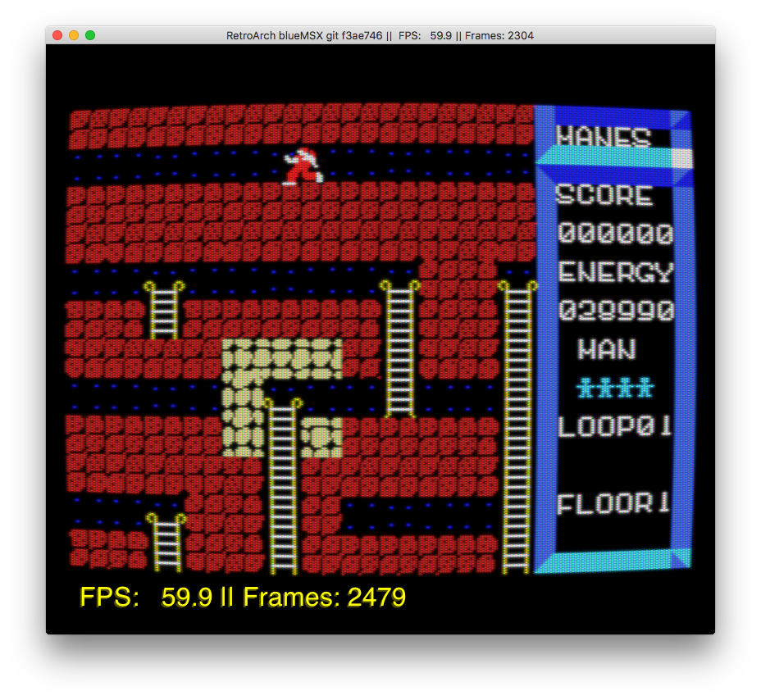Click the ENERGY label
761x700 pixels.
point(615,272)
